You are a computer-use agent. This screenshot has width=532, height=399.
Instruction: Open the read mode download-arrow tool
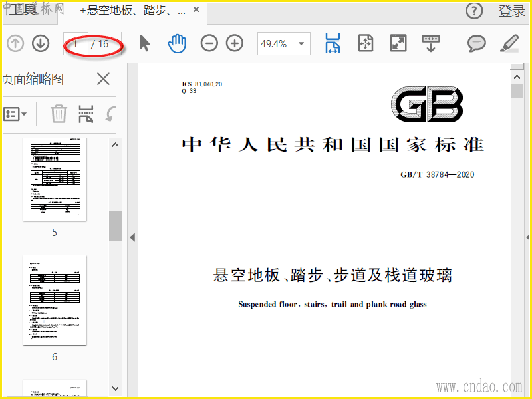tap(430, 43)
